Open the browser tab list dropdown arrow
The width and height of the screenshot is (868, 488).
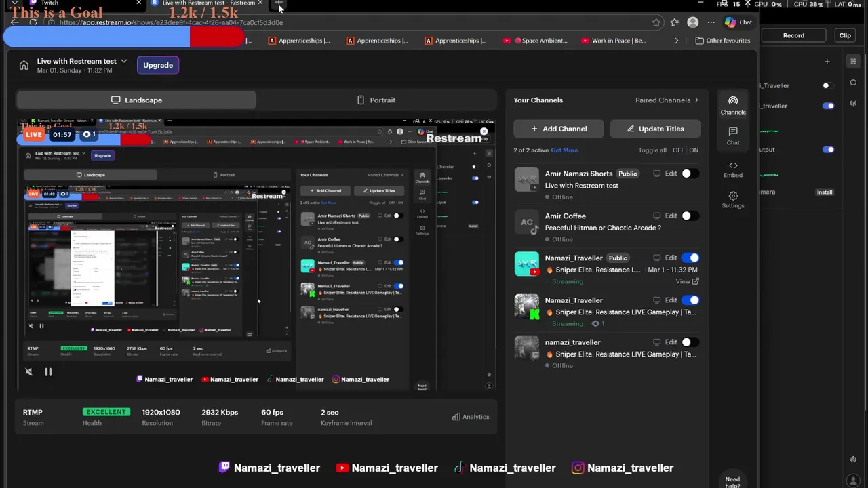(x=14, y=3)
